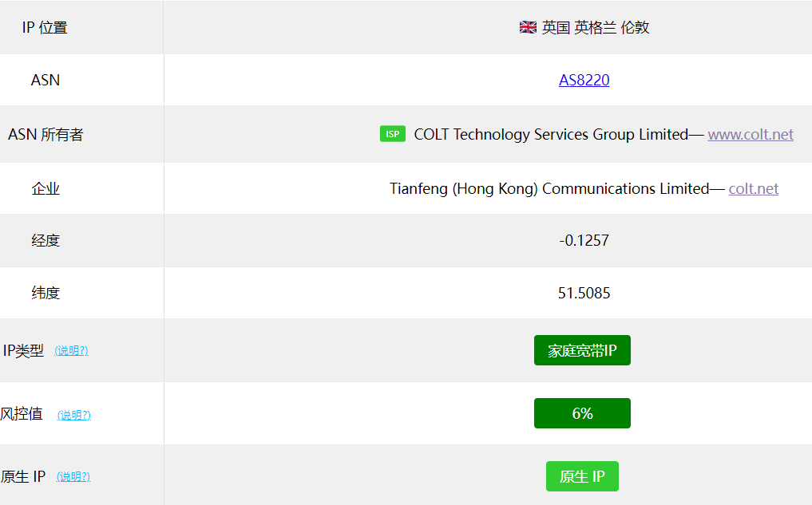Open the colt.net link in 企业 row
Image resolution: width=812 pixels, height=505 pixels.
click(x=753, y=188)
